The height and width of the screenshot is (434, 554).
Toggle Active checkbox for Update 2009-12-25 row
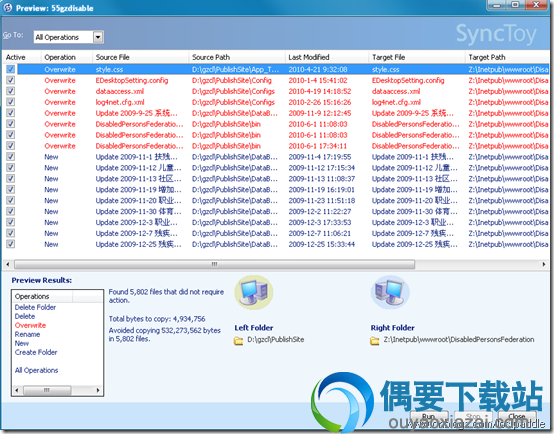[11, 244]
